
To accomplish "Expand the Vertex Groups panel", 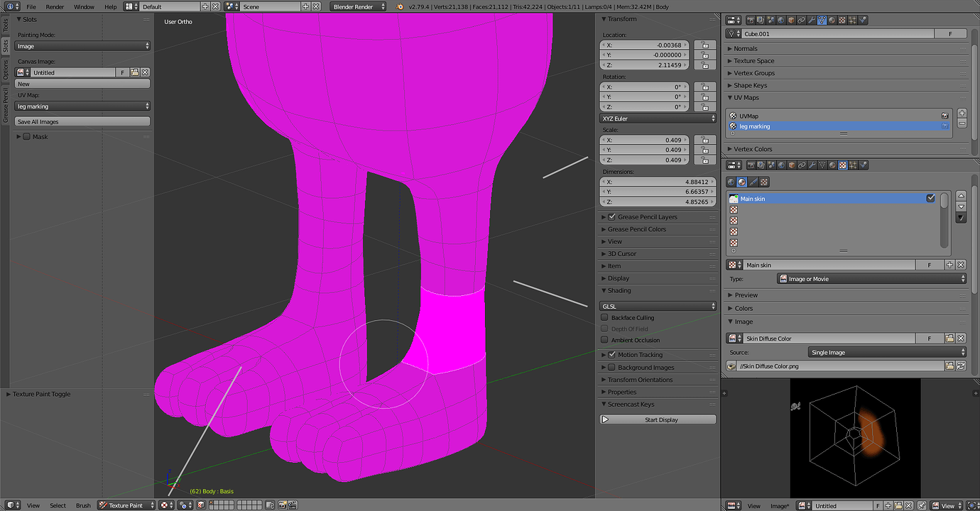I will click(754, 73).
